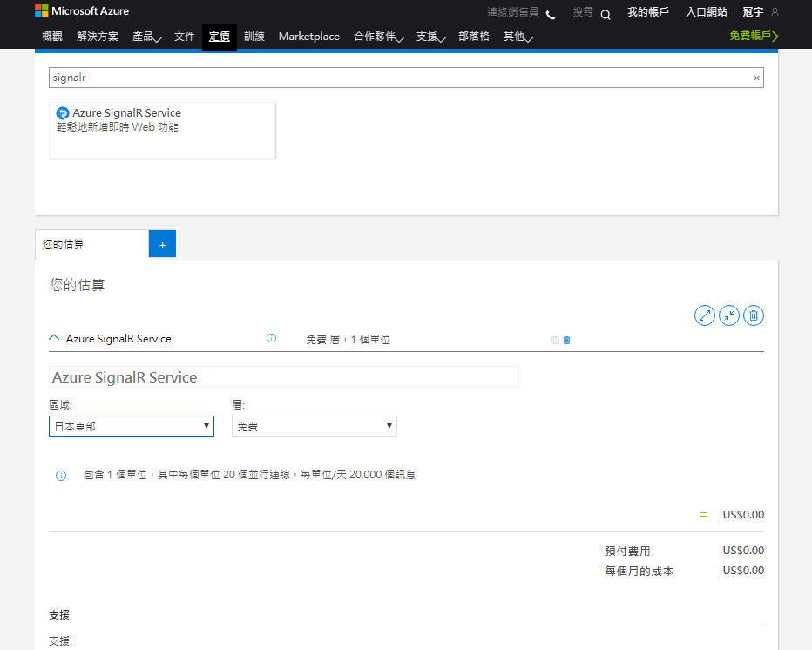The width and height of the screenshot is (812, 650).
Task: Click the 搜尋 text in the header
Action: (x=583, y=12)
